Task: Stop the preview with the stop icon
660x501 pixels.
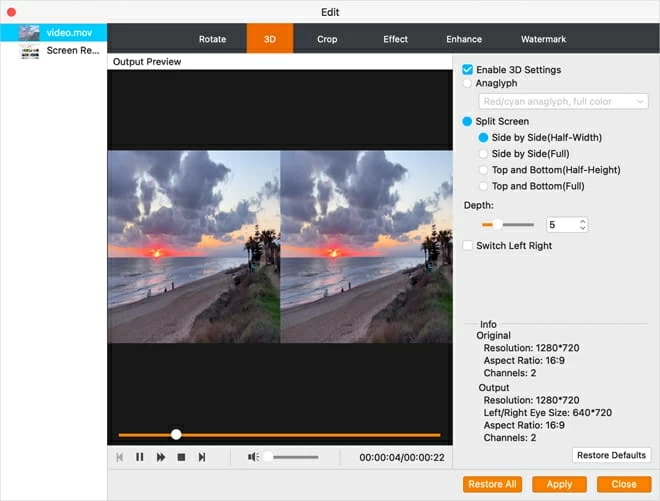Action: 181,457
